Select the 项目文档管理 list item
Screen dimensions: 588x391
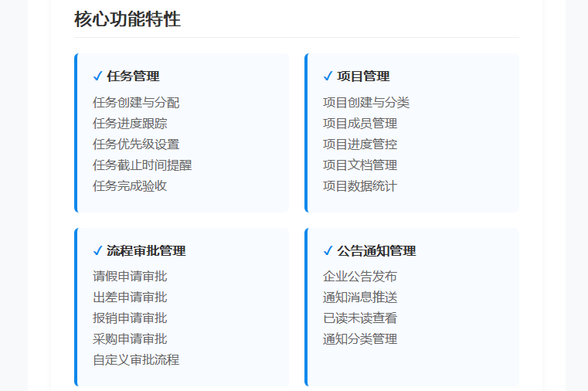360,165
